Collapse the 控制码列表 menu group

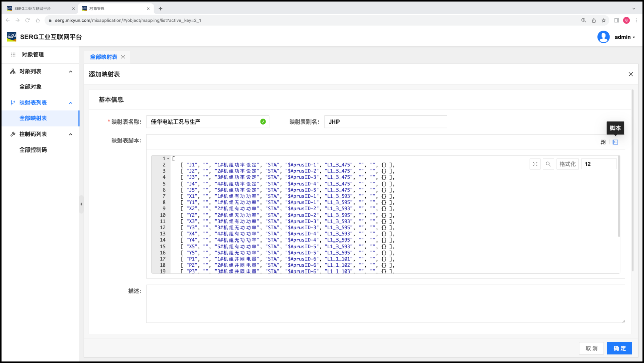(x=70, y=134)
